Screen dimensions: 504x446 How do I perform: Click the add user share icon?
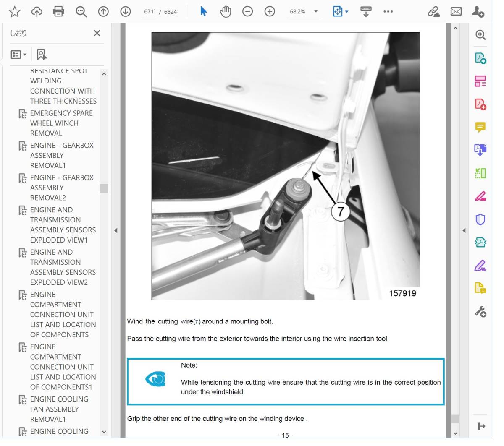coord(478,12)
